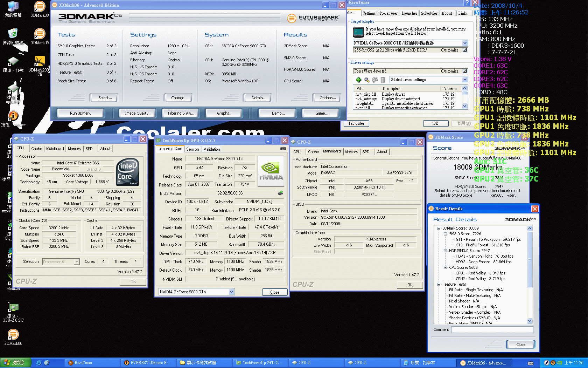
Task: Collapse the Feature Tests tree node
Action: click(x=439, y=284)
